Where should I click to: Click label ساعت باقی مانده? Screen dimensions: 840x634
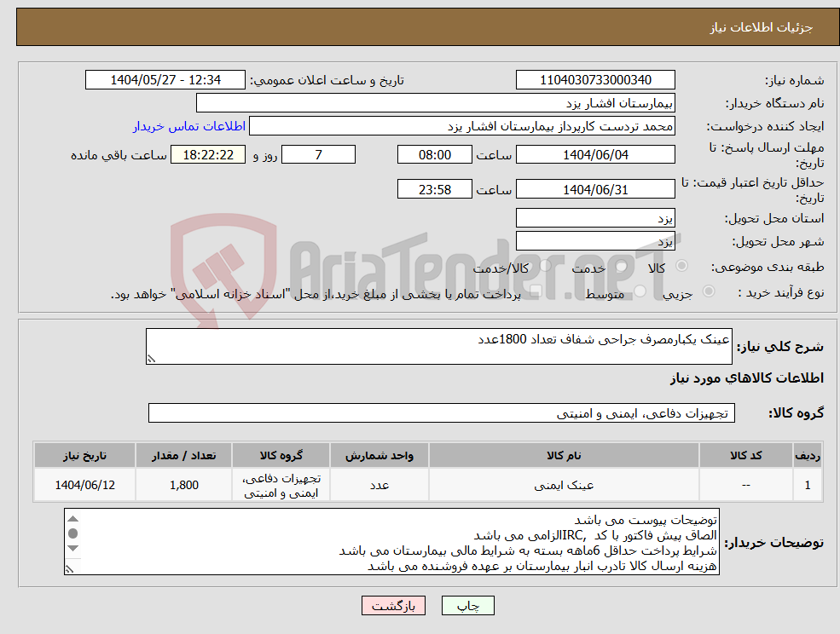[119, 155]
